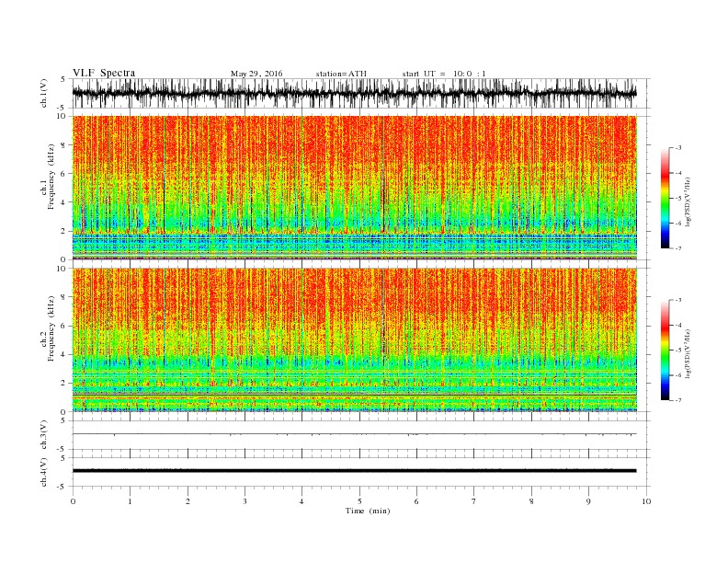
Task: Click the ch.1 spectrogram panel
Action: pyautogui.click(x=354, y=187)
